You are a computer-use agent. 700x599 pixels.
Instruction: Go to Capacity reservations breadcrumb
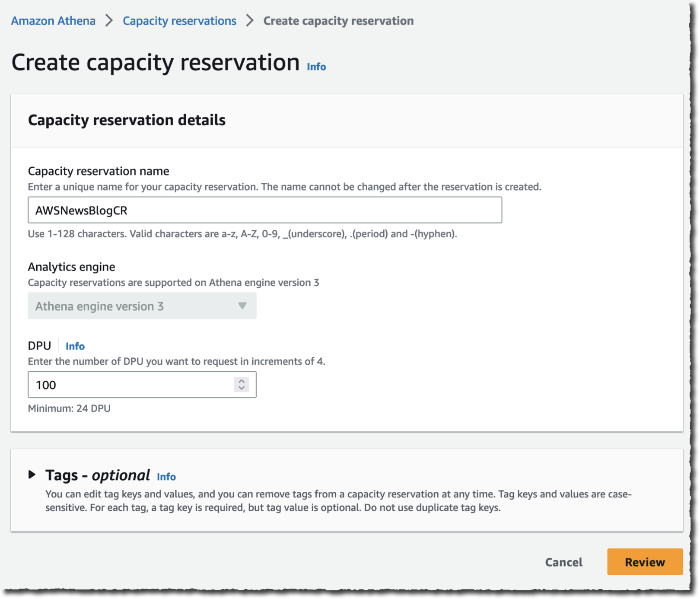tap(179, 21)
